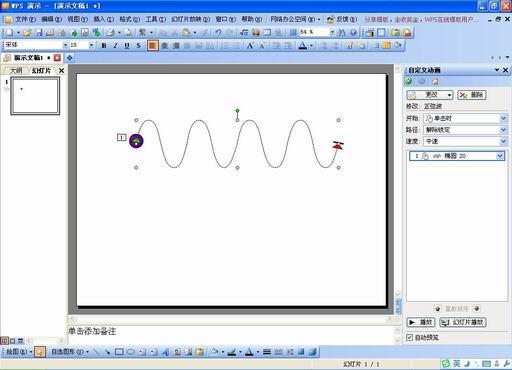
Task: Click the Undo arrow icon
Action: point(218,33)
